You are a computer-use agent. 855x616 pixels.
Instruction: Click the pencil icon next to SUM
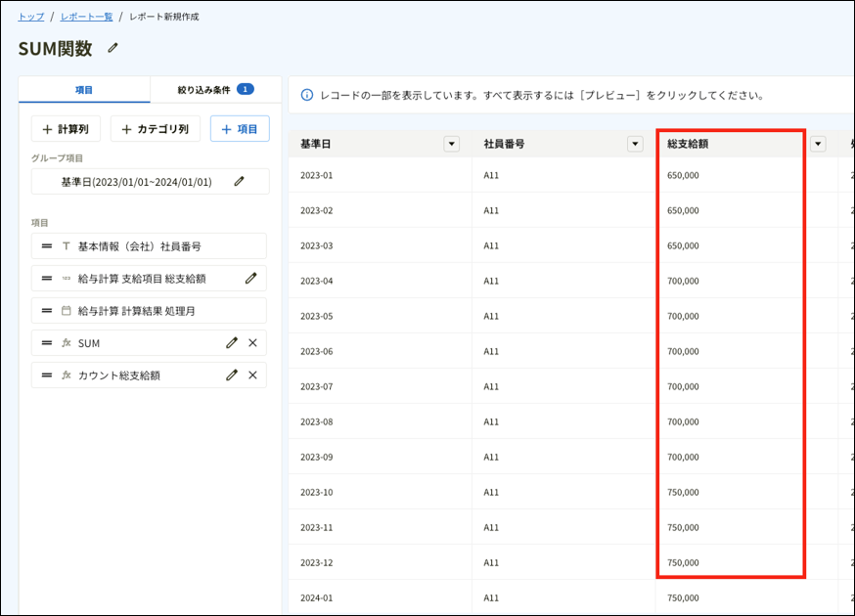pos(231,342)
